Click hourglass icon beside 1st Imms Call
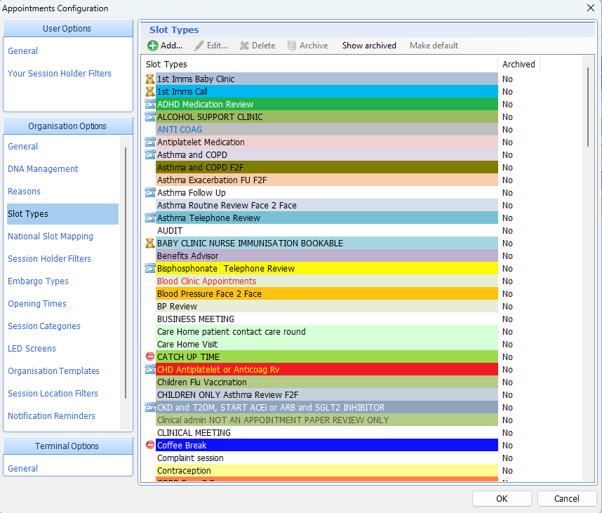Image resolution: width=602 pixels, height=513 pixels. 150,92
